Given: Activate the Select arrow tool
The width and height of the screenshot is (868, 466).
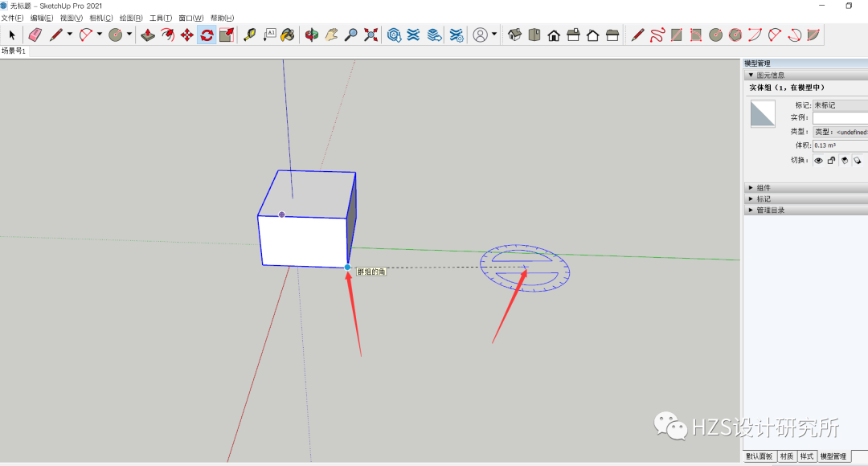Looking at the screenshot, I should (12, 35).
